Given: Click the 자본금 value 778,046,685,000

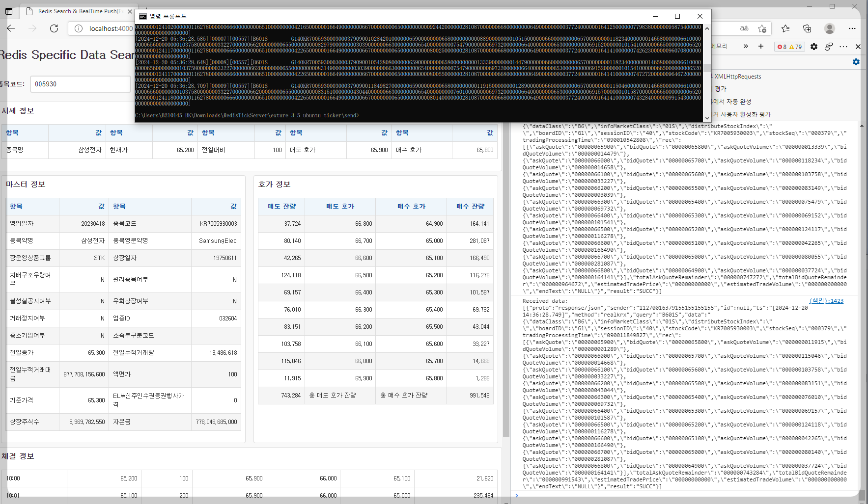Looking at the screenshot, I should [216, 422].
